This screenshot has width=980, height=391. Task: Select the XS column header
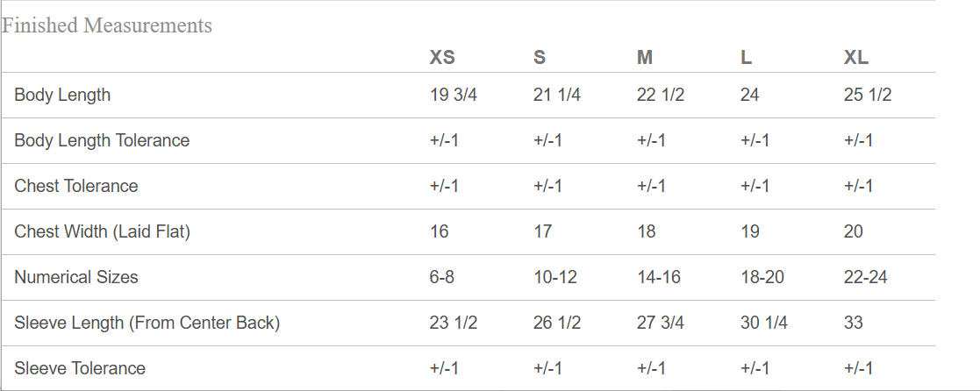click(x=442, y=58)
